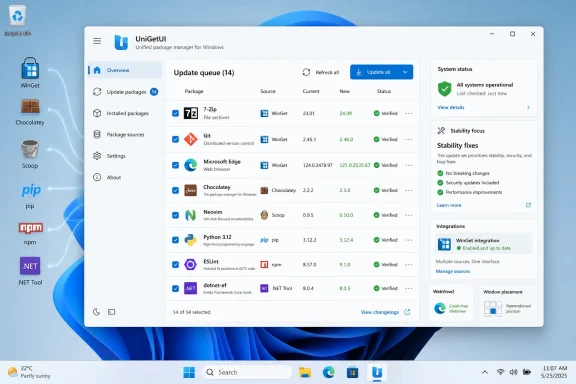The image size is (576, 384).
Task: Click the window layout icon beside moon
Action: pos(111,312)
